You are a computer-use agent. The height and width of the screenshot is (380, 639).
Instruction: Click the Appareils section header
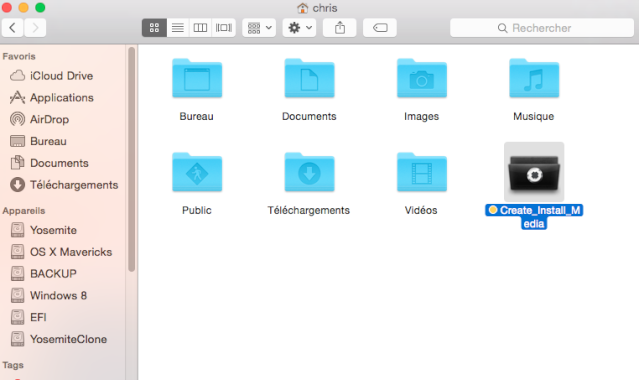tap(24, 211)
